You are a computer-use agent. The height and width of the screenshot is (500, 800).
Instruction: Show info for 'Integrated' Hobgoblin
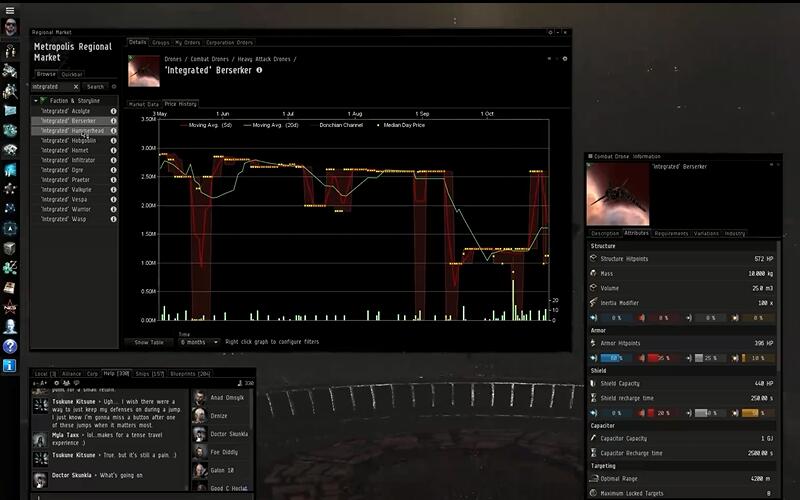(113, 141)
